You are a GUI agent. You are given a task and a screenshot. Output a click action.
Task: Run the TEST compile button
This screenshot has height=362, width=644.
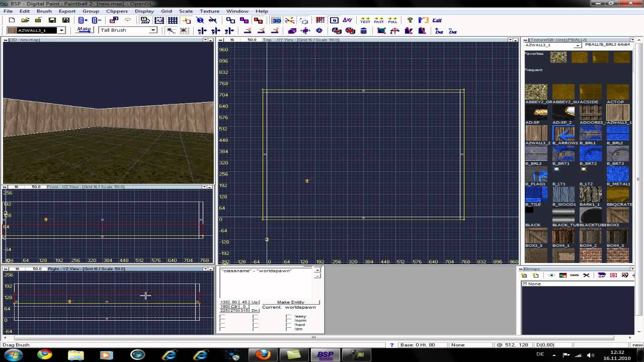pos(365,20)
